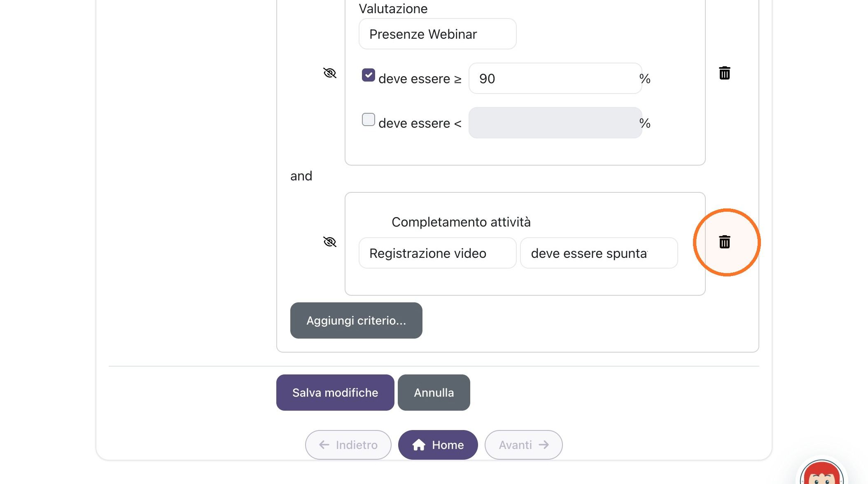Delete the Presenze Webinar grade criterion
The width and height of the screenshot is (868, 484).
point(724,73)
